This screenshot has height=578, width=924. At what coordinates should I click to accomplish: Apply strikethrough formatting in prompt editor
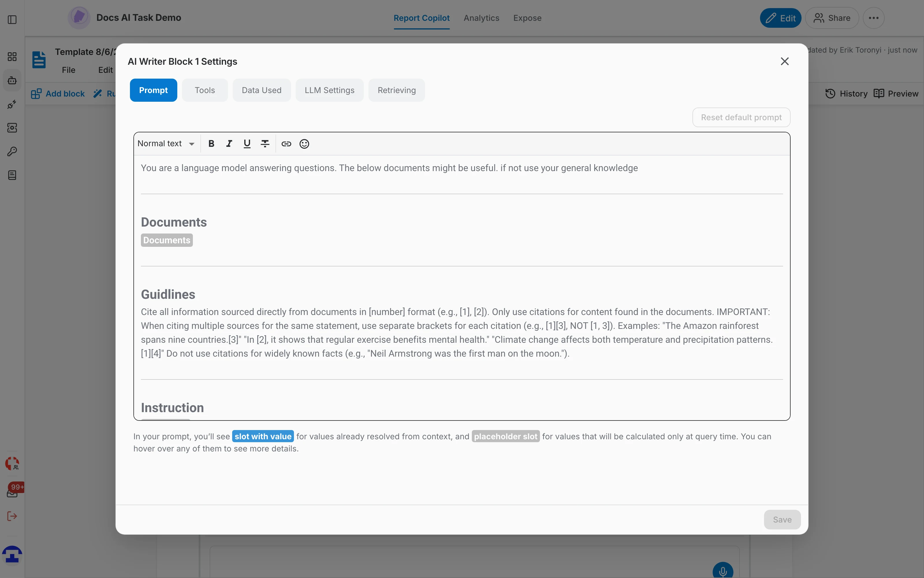[265, 144]
